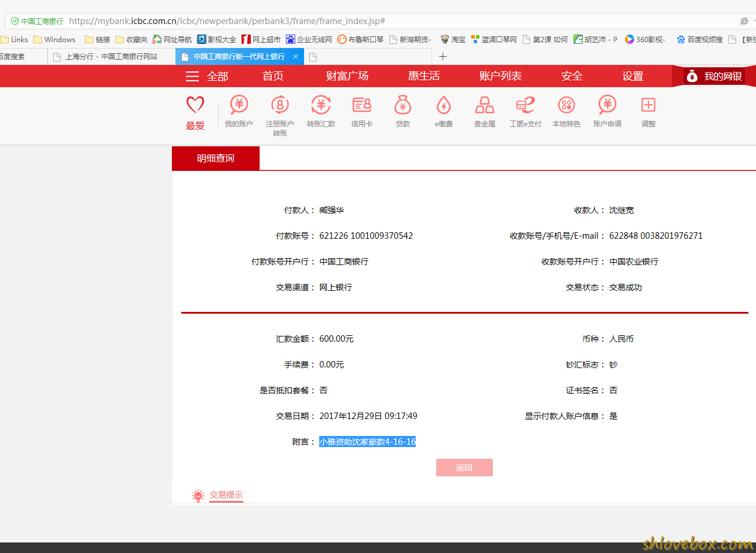The height and width of the screenshot is (553, 756).
Task: Open the 百度视频搜 bookmark
Action: point(700,40)
